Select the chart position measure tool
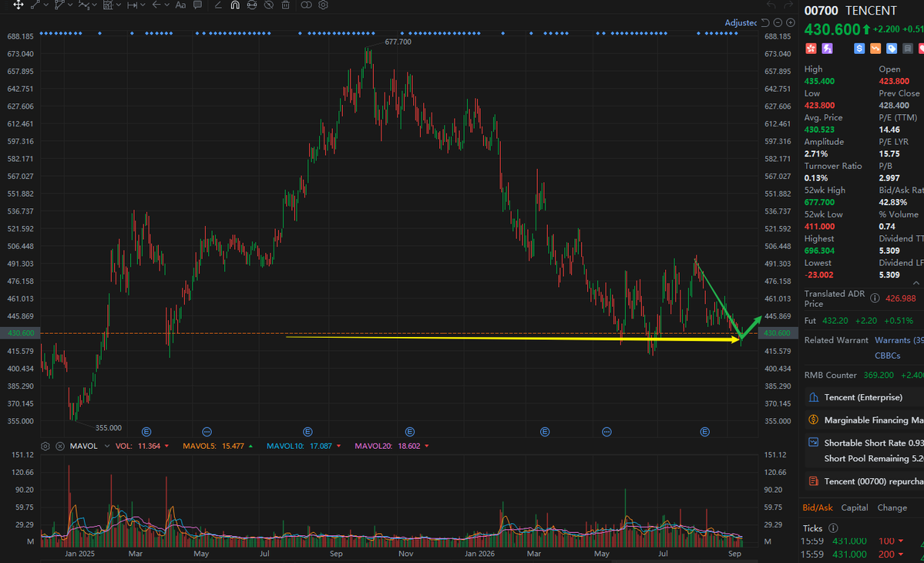This screenshot has height=563, width=924. (108, 5)
